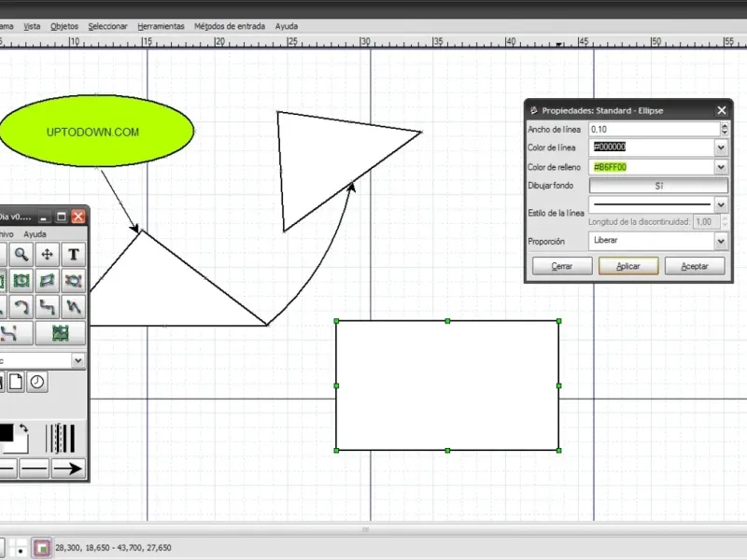The width and height of the screenshot is (747, 560).
Task: Click the #000000 line color swatch
Action: [x=610, y=147]
